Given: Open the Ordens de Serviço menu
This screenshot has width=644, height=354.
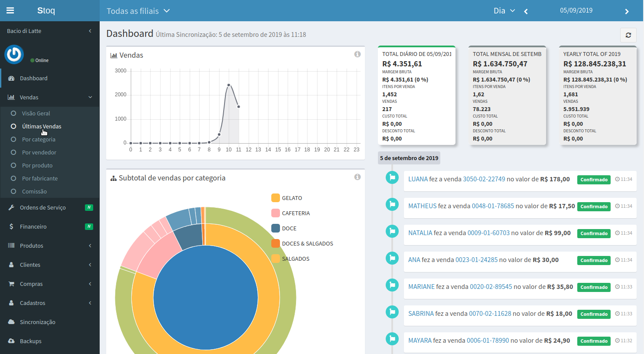Looking at the screenshot, I should [50, 208].
